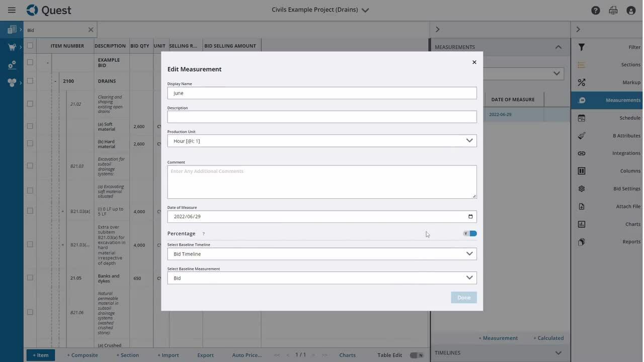Open the cubes module in left sidebar

coord(12,82)
